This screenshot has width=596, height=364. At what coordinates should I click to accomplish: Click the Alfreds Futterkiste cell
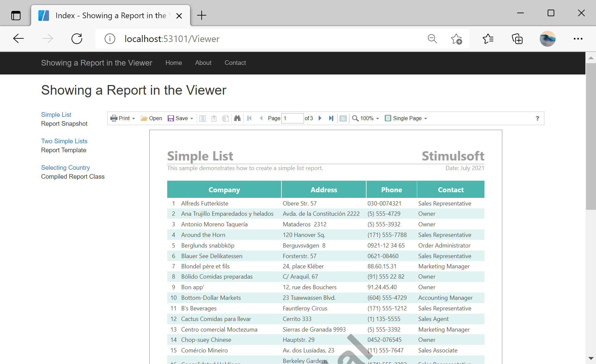point(205,204)
